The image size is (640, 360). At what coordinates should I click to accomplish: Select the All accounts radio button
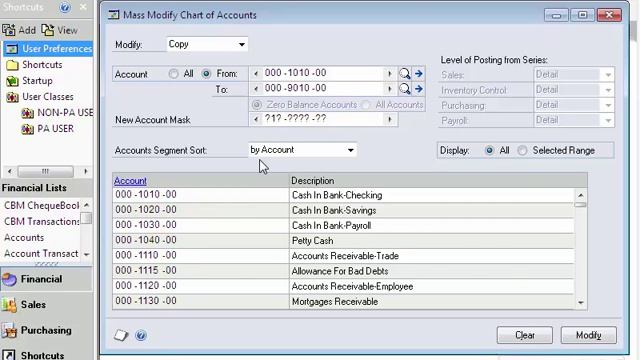coord(173,74)
